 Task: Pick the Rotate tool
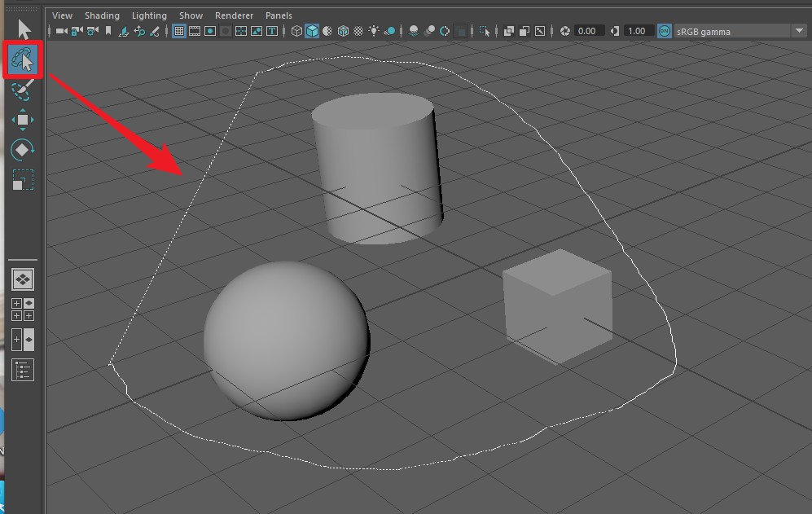[x=23, y=150]
